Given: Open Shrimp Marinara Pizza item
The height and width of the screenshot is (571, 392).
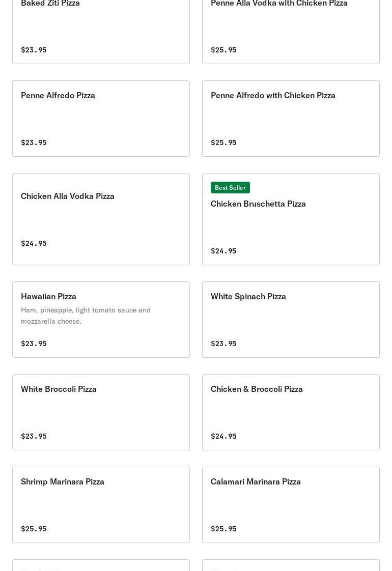Looking at the screenshot, I should coord(101,505).
